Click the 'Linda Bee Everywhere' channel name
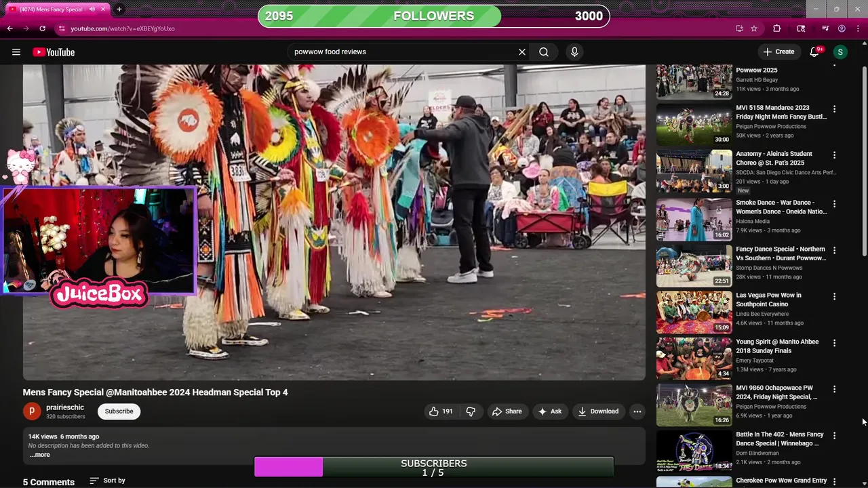 [x=762, y=314]
